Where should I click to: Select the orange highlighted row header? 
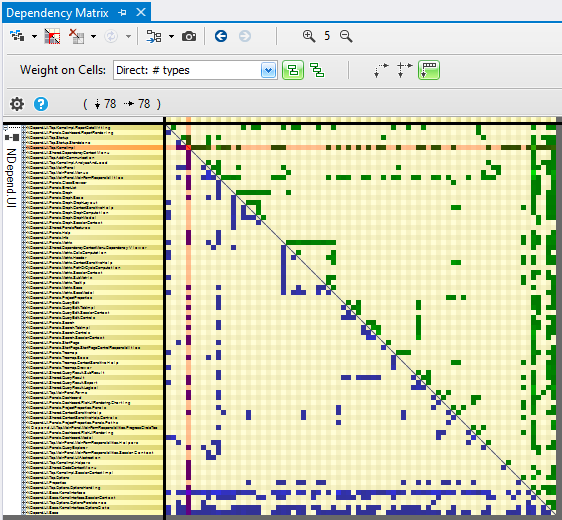[x=94, y=147]
